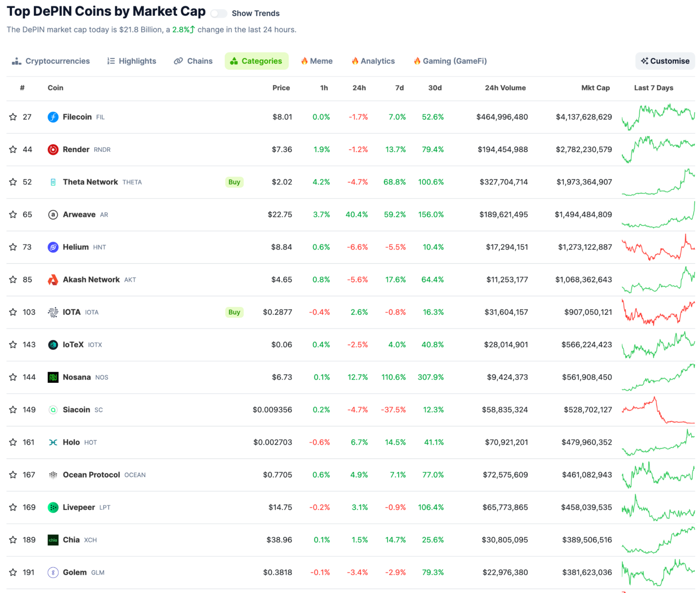Viewport: 700px width, 593px height.
Task: Sort by the Mkt Cap header
Action: click(x=595, y=88)
